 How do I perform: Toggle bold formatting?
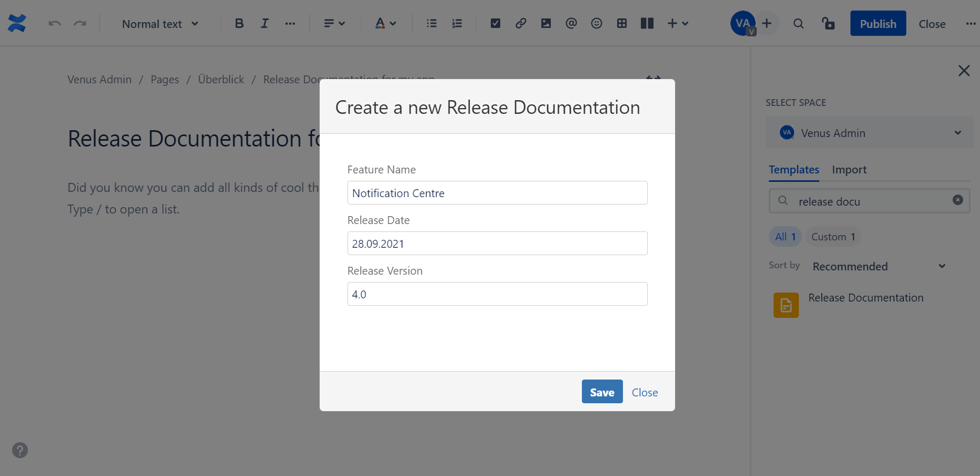(239, 23)
